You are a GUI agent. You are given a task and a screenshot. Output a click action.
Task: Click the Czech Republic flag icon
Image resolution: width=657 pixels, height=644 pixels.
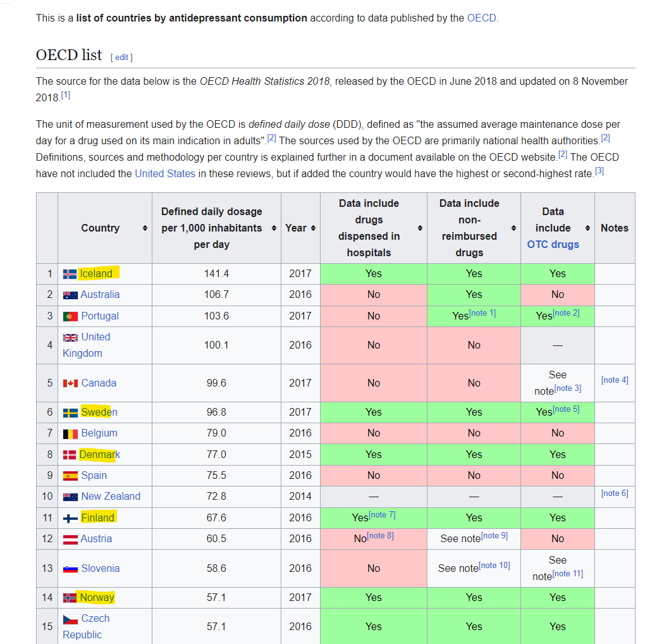point(70,619)
